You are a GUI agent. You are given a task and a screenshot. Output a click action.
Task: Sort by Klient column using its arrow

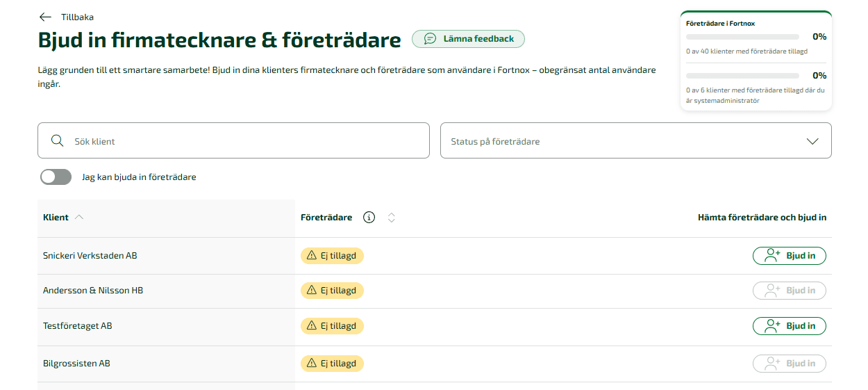click(x=79, y=218)
